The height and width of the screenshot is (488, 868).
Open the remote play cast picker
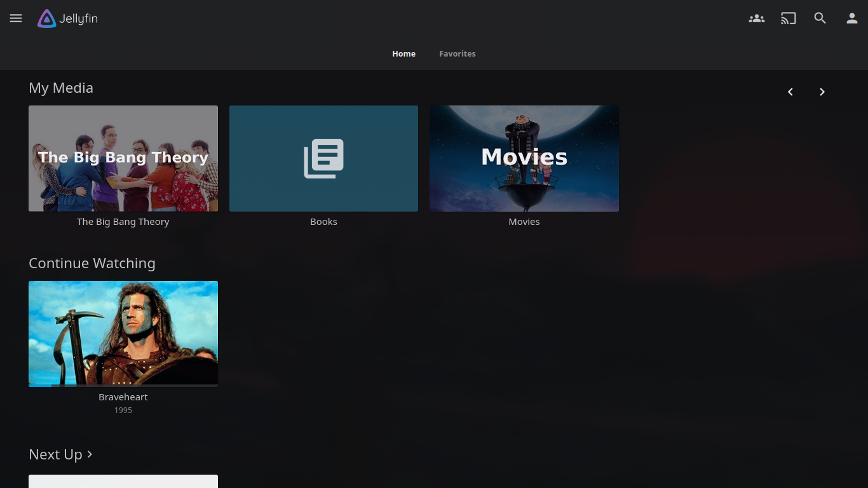(x=788, y=18)
